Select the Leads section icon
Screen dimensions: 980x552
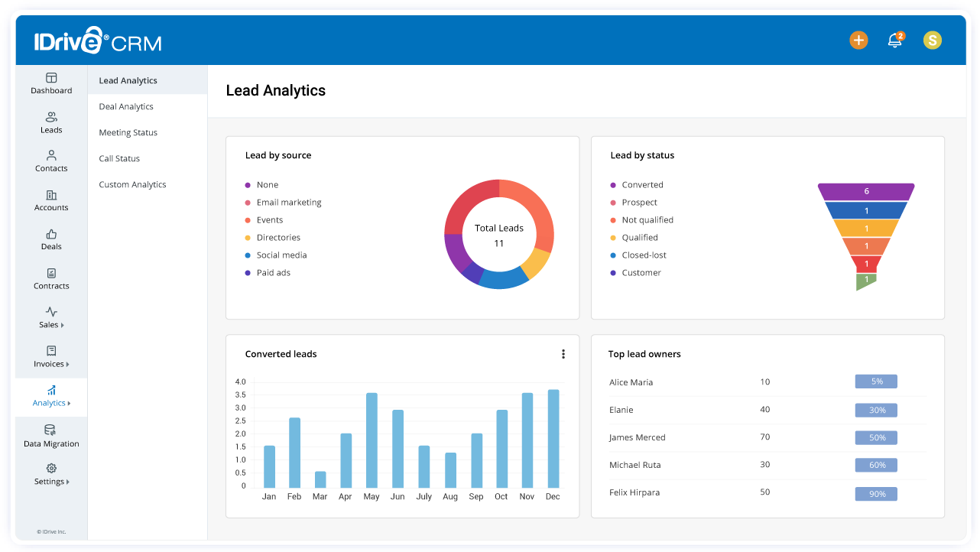tap(50, 122)
